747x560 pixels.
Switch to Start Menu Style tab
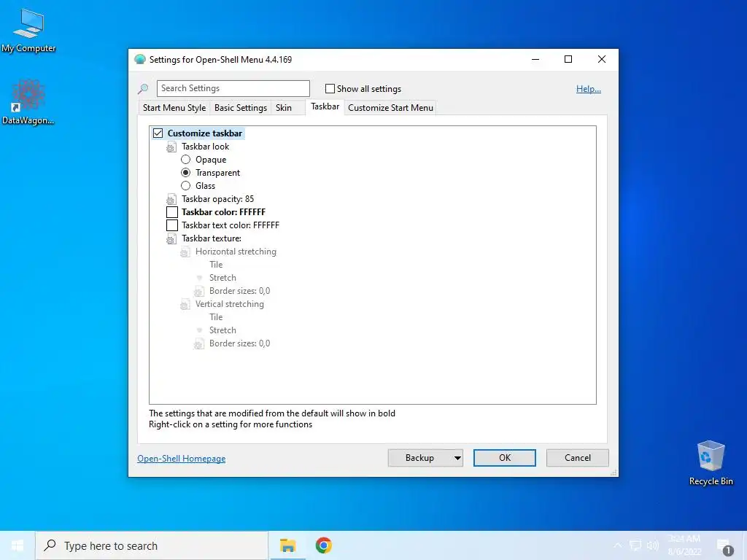tap(174, 108)
